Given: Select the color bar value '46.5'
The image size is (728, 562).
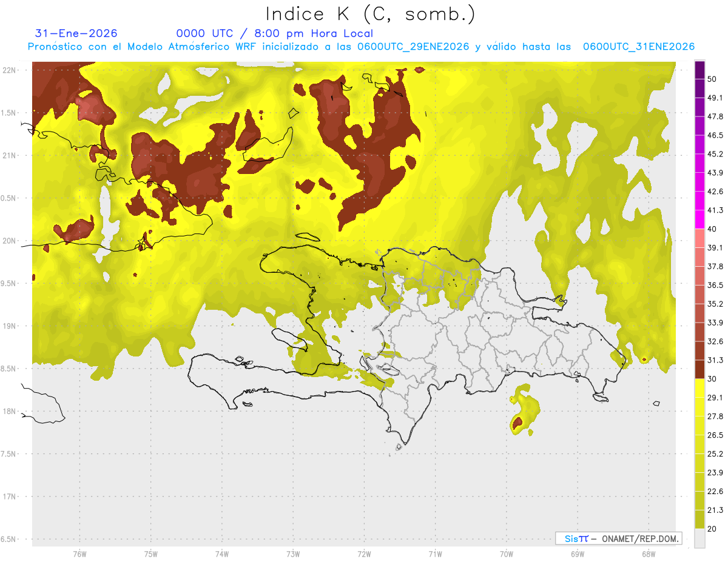Looking at the screenshot, I should coord(715,135).
